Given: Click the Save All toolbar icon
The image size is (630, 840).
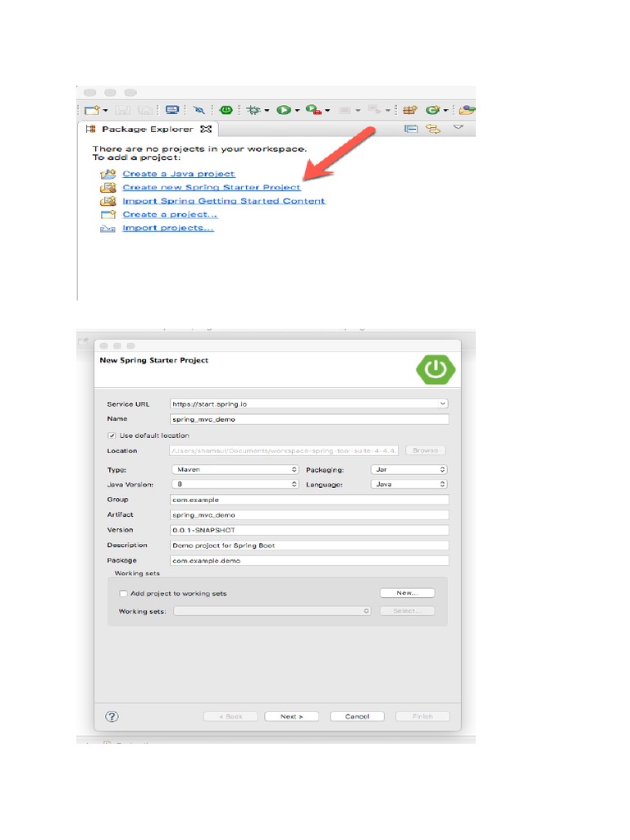Looking at the screenshot, I should coord(144,110).
